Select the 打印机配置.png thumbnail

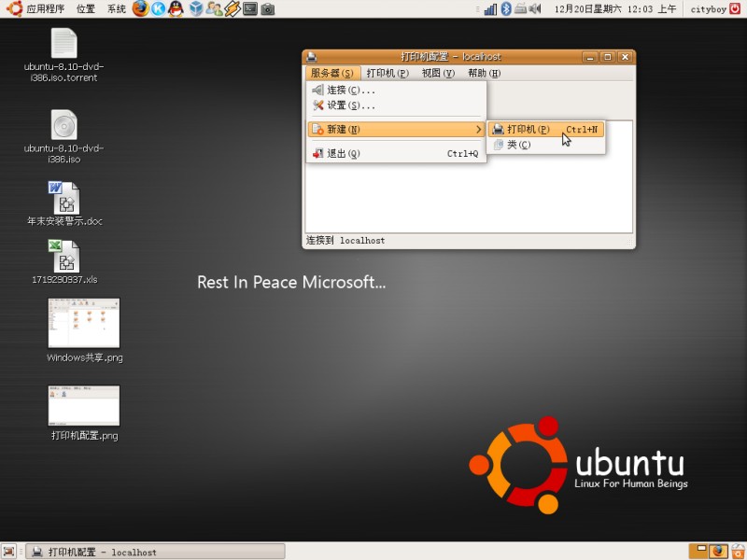pyautogui.click(x=84, y=413)
